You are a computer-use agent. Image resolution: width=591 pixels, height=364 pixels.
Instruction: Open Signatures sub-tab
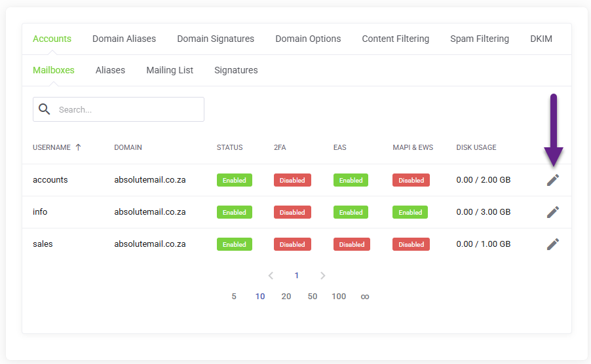236,70
